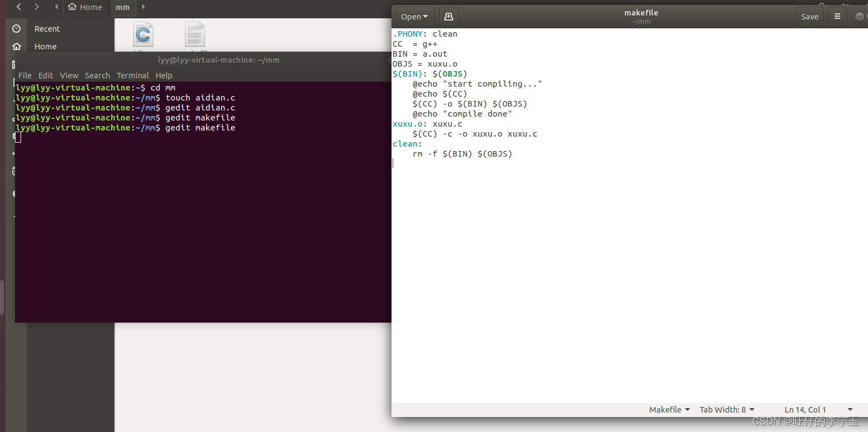
Task: Change Tab Width setting in status bar
Action: pos(727,410)
